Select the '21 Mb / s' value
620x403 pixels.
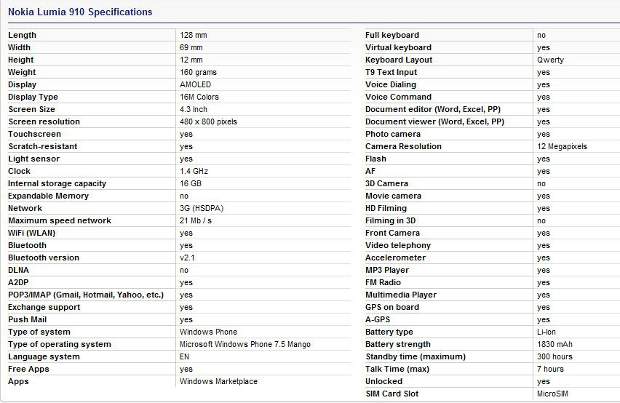click(x=196, y=220)
